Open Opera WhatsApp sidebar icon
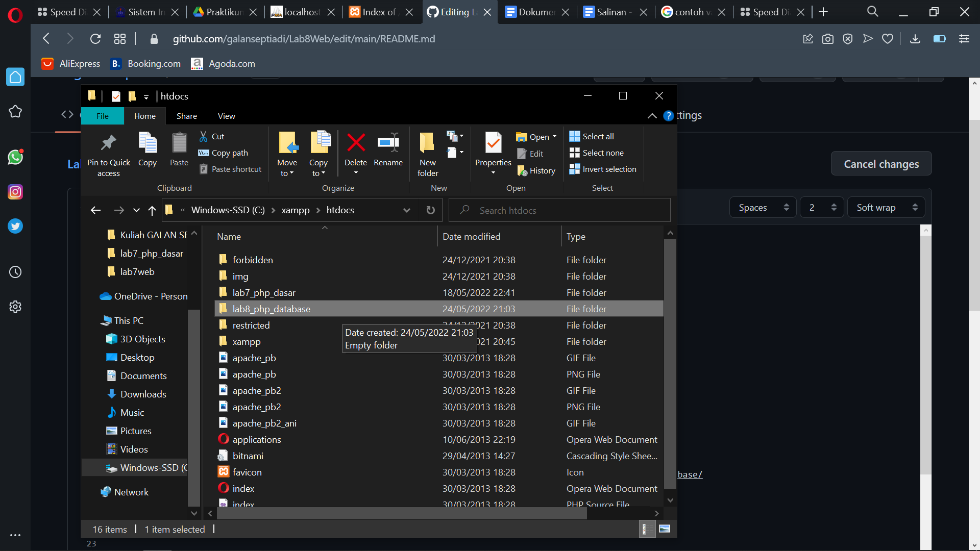980x551 pixels. tap(15, 157)
